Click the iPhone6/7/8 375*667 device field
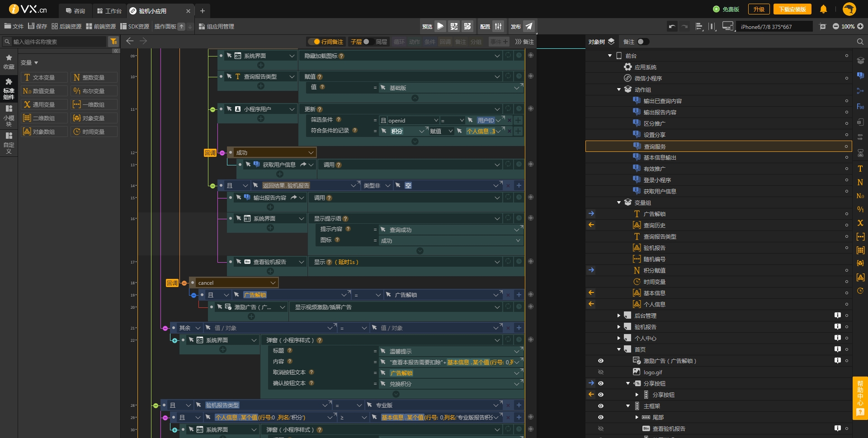This screenshot has width=868, height=438. (x=774, y=27)
